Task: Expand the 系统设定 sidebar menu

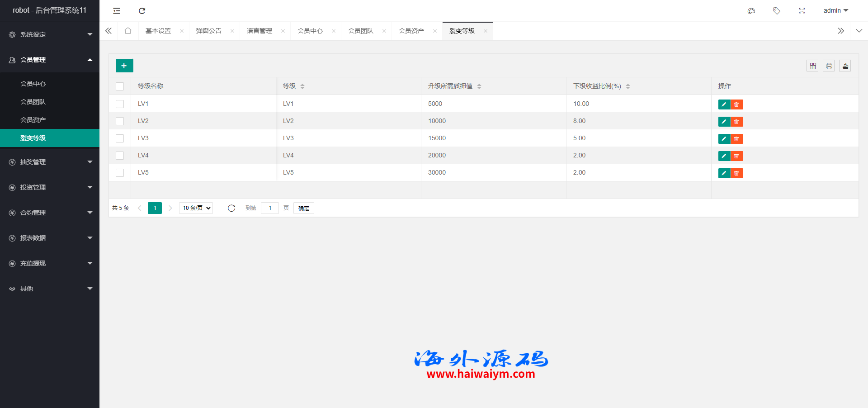Action: (50, 34)
